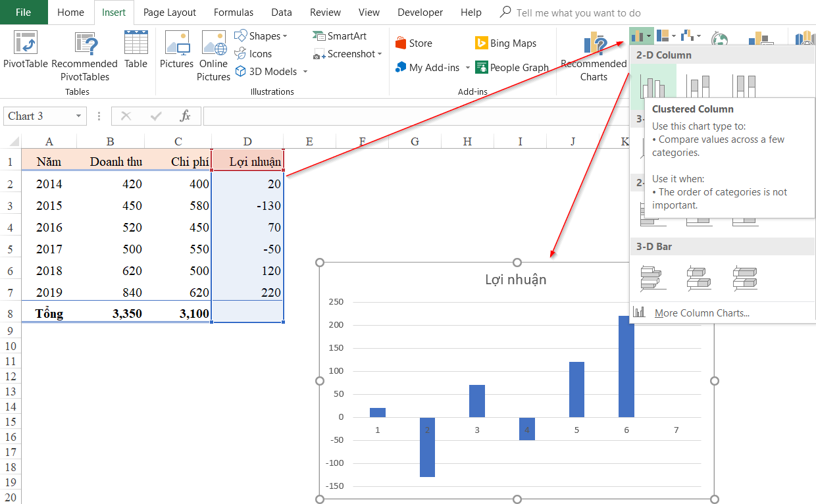Select the Clustered Column chart thumbnail
This screenshot has width=816, height=504.
pos(652,85)
